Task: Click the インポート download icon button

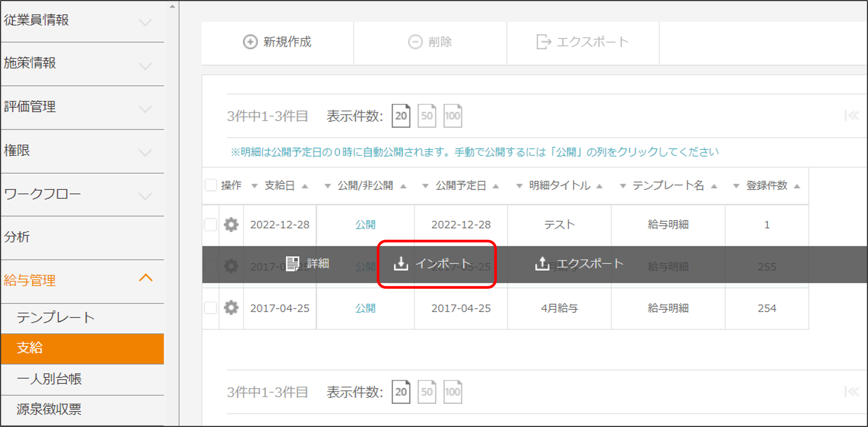Action: (x=401, y=263)
